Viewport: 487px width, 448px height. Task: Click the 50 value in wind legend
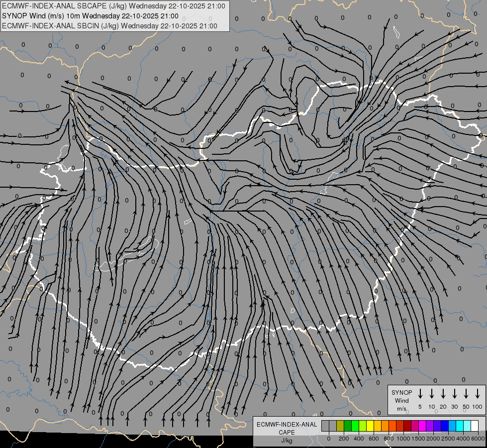click(x=466, y=407)
